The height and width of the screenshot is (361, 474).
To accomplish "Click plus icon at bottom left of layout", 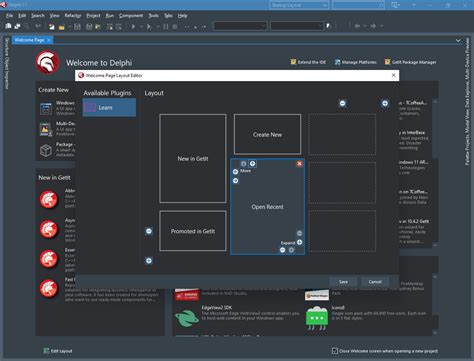I will (x=149, y=261).
